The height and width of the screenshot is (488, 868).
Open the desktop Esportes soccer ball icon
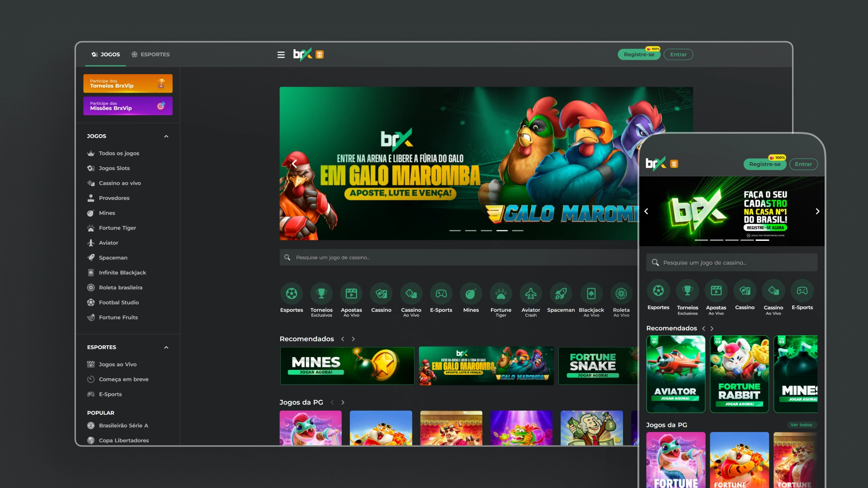pos(292,294)
